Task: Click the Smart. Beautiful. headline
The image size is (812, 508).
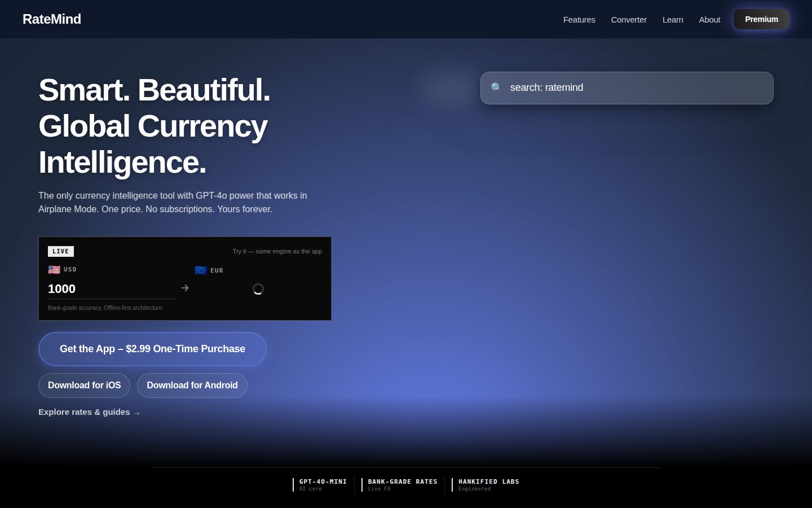Action: pyautogui.click(x=155, y=126)
